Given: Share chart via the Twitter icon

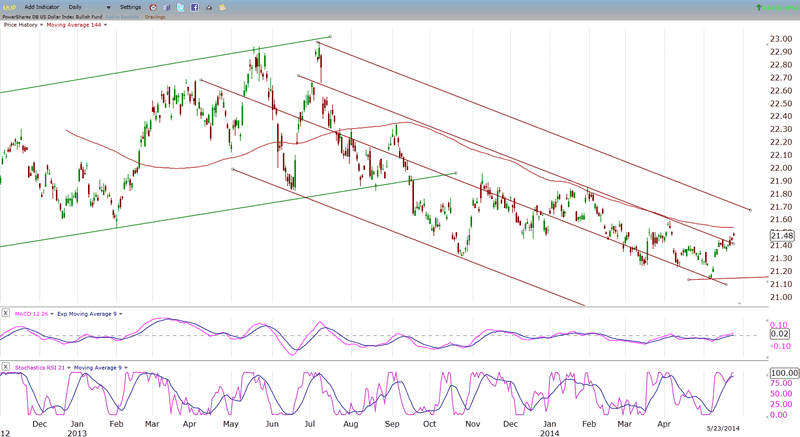Looking at the screenshot, I should (178, 6).
